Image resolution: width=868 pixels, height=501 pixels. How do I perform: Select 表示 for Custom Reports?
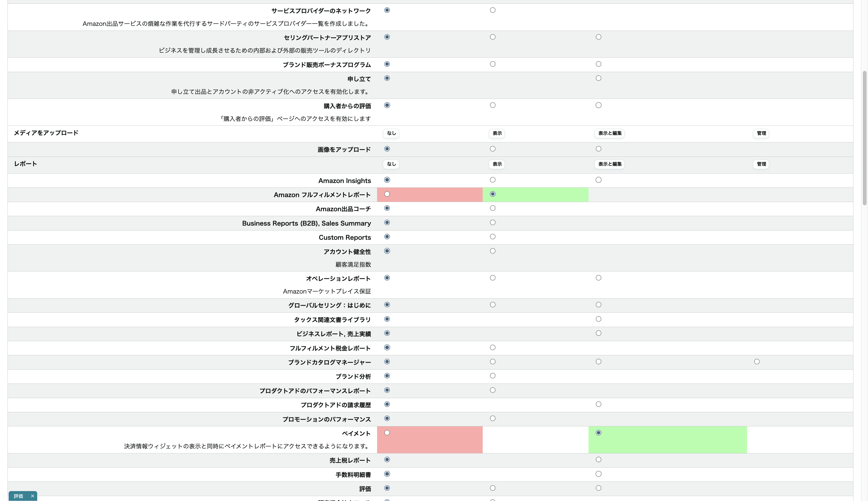pos(493,237)
